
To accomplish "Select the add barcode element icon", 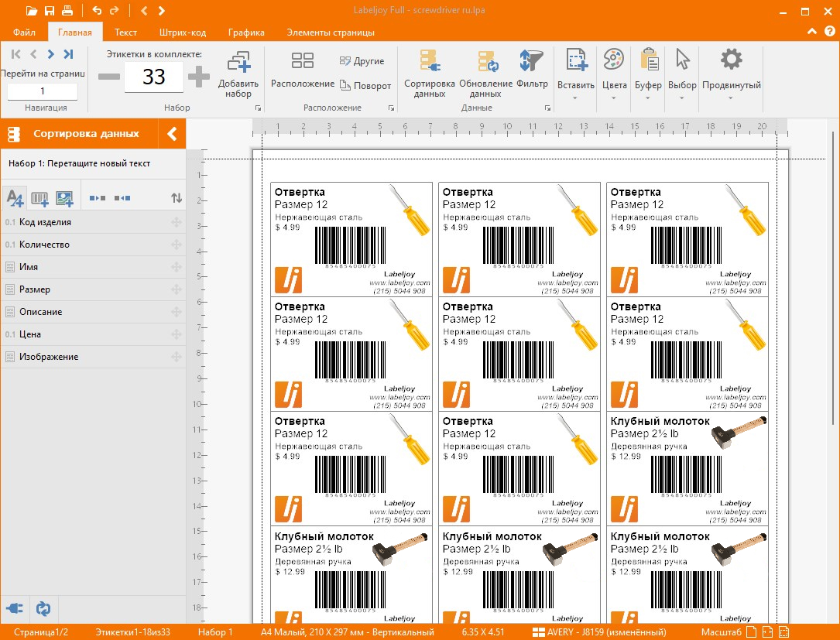I will pos(39,198).
